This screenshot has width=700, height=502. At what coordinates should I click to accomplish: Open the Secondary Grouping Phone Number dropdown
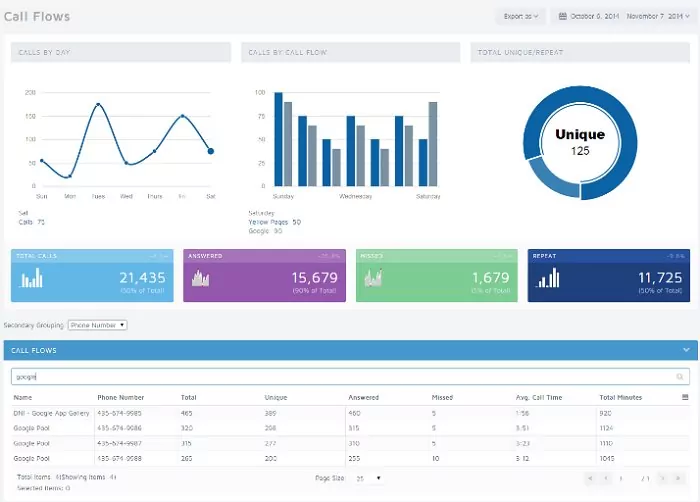pyautogui.click(x=97, y=325)
